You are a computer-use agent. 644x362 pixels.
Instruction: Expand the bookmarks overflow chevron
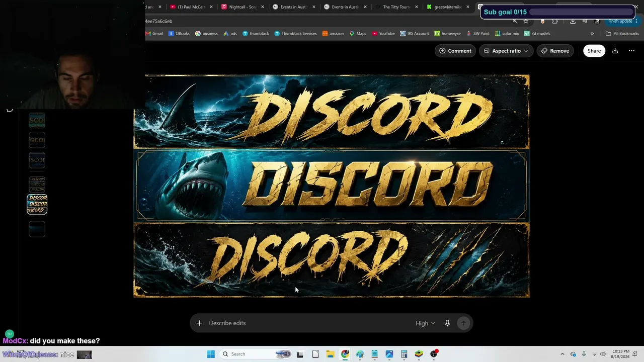592,34
